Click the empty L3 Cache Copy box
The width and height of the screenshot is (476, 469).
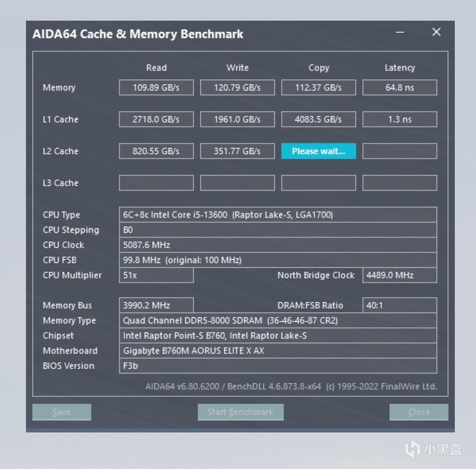(319, 183)
